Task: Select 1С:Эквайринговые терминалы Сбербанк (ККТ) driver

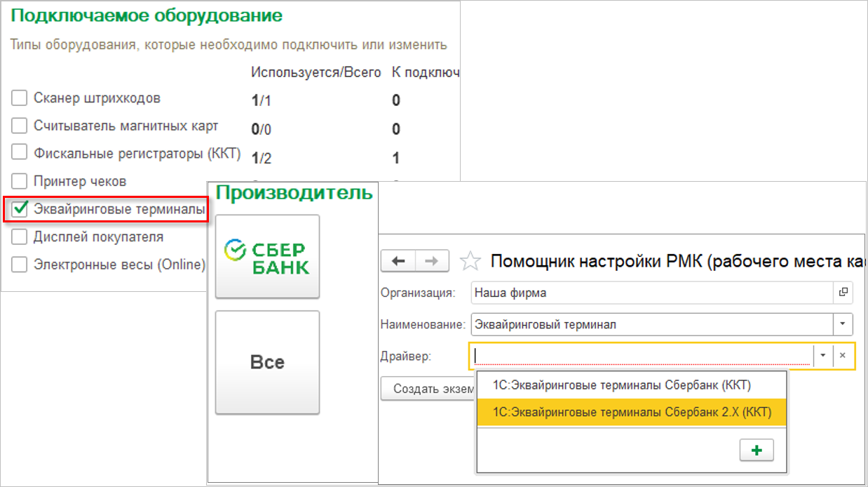Action: pos(632,385)
